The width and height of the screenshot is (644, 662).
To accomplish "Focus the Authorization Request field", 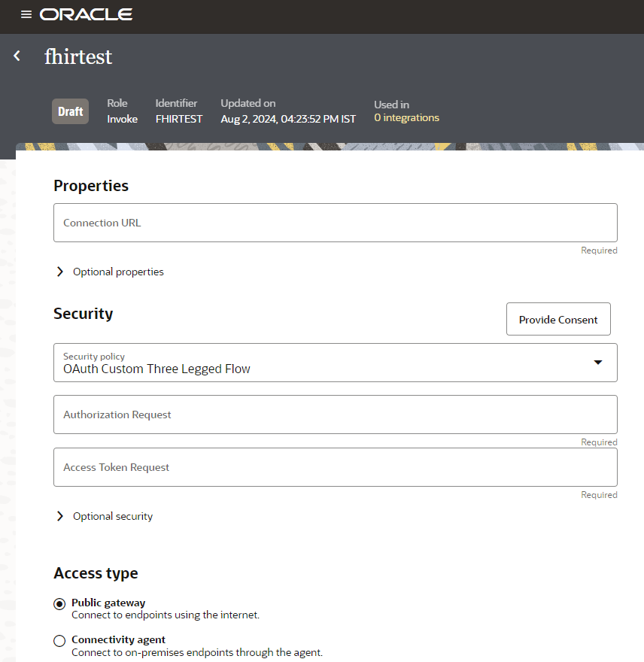I will (336, 415).
